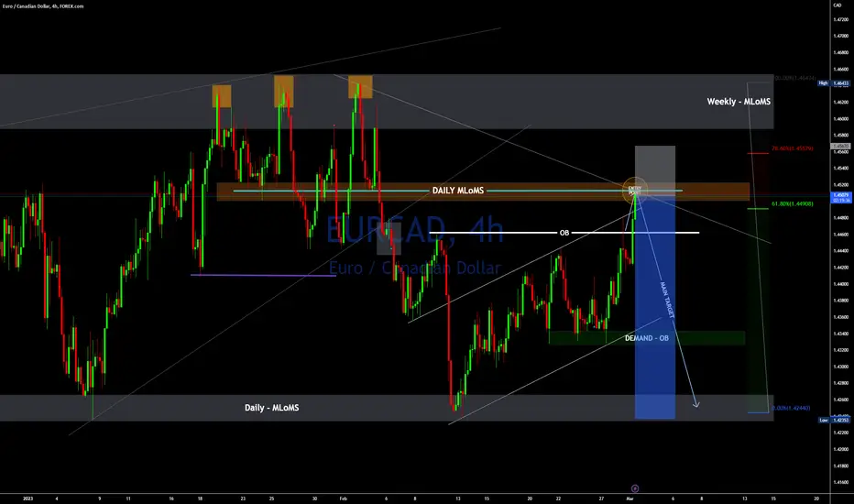The height and width of the screenshot is (504, 854).
Task: Click the 1.47200 price axis label
Action: (x=841, y=19)
